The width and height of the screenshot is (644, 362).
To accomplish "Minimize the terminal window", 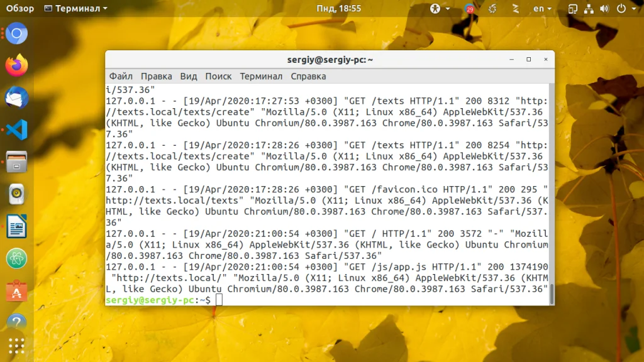I will [x=511, y=60].
